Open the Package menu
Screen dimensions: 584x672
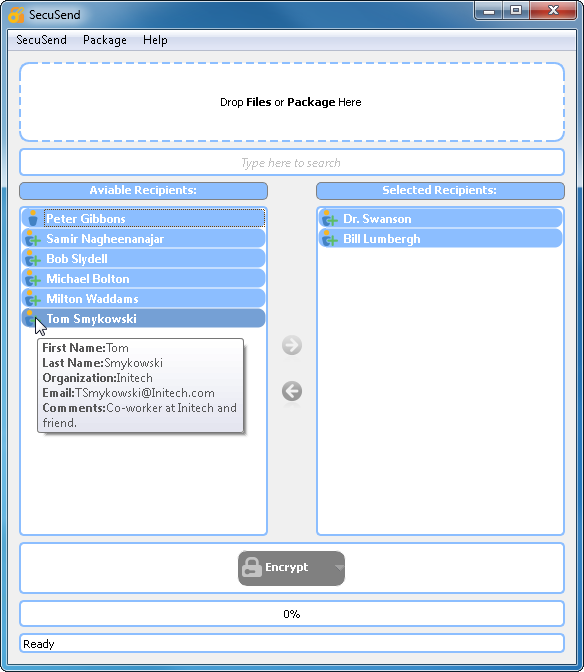pos(105,40)
